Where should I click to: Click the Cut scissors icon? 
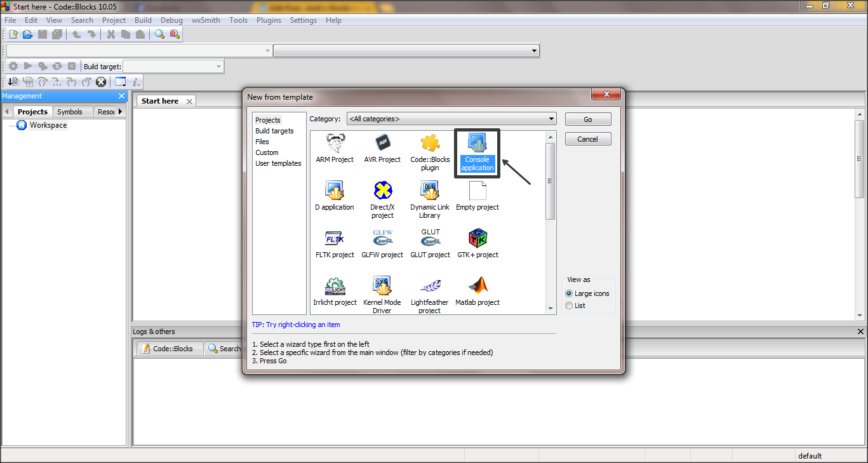(x=110, y=34)
